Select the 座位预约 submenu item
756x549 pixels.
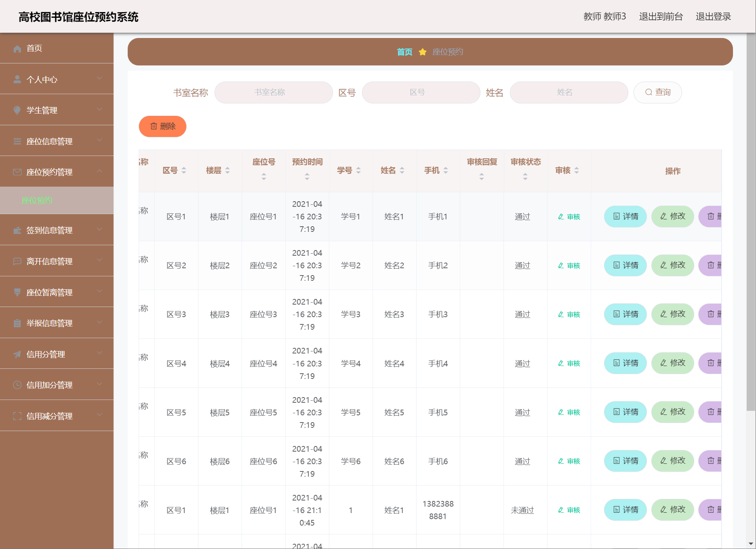coord(57,200)
